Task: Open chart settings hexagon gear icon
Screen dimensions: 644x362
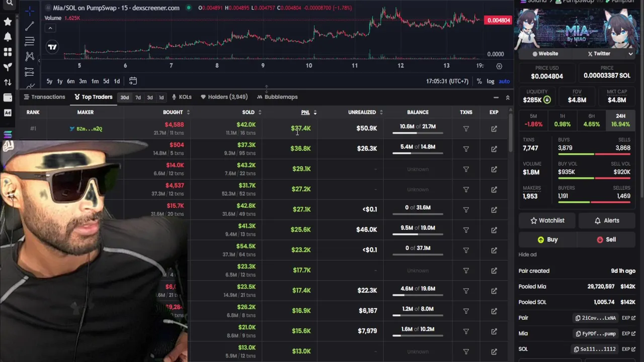Action: [x=499, y=66]
